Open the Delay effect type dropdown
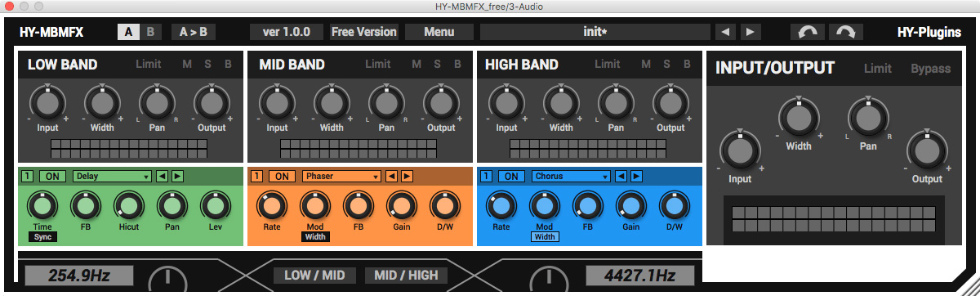The width and height of the screenshot is (980, 296). pos(112,176)
